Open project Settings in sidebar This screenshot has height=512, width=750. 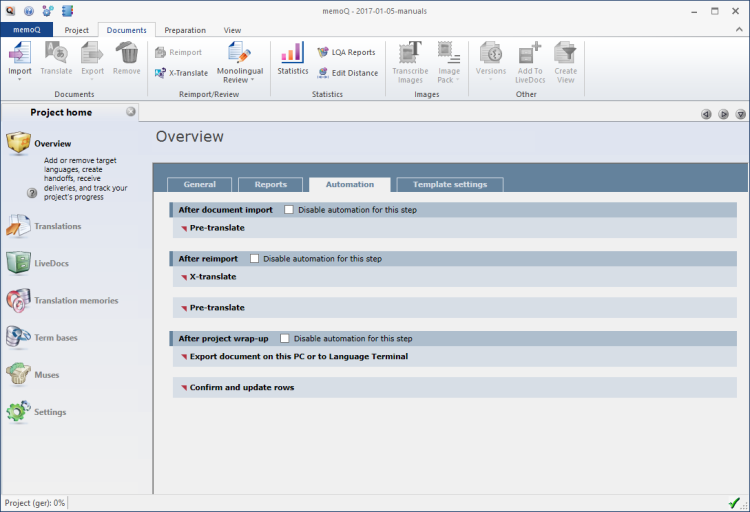coord(50,412)
